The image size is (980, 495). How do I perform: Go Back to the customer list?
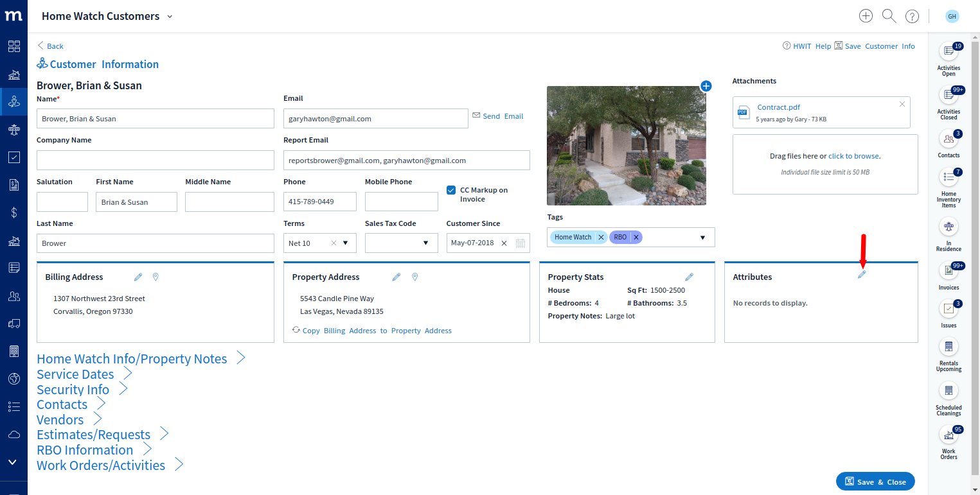coord(50,46)
